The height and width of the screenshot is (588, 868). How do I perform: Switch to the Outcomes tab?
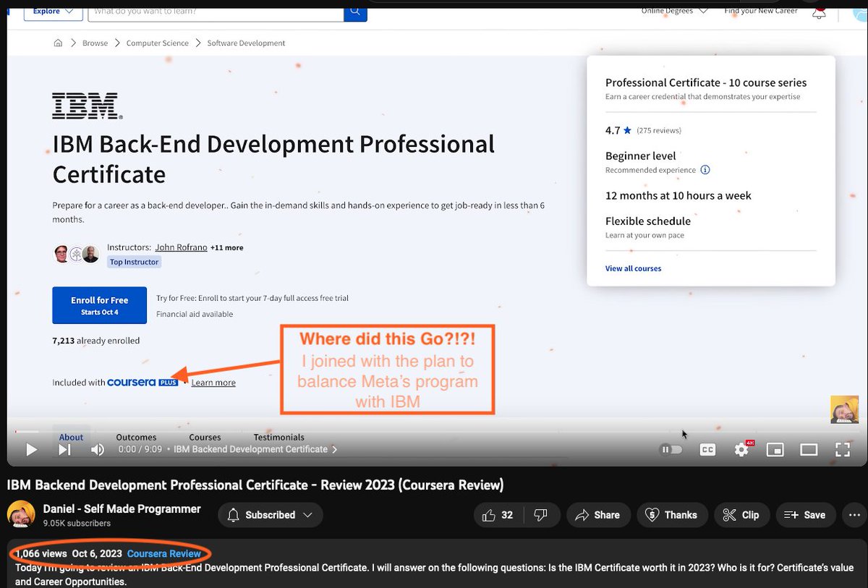point(136,437)
